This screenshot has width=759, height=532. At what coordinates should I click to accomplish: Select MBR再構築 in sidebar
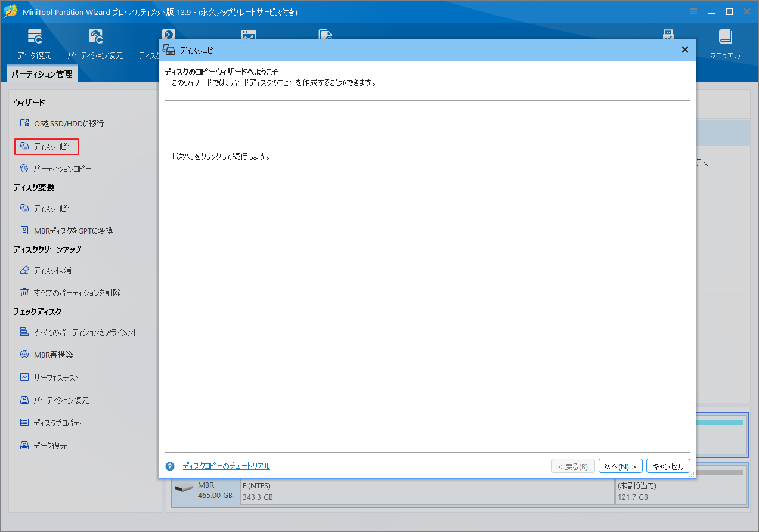coord(47,355)
